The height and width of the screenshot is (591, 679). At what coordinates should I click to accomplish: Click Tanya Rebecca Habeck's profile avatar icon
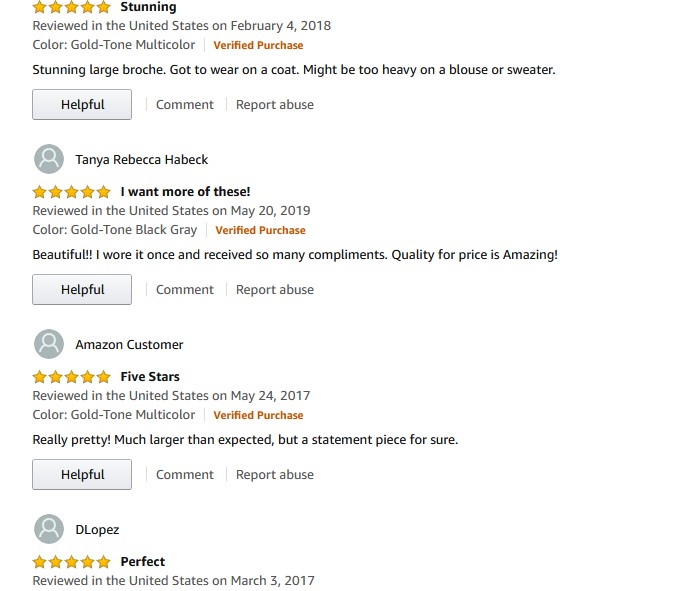49,159
